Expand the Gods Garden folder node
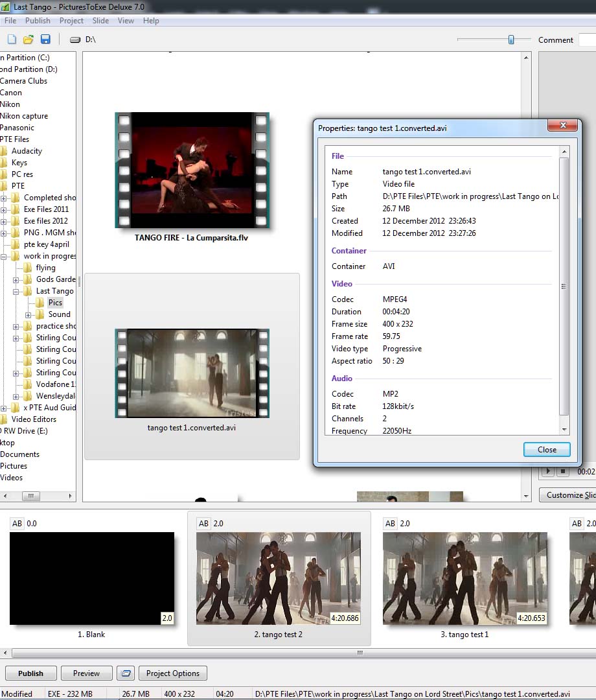This screenshot has height=700, width=596. coord(16,280)
